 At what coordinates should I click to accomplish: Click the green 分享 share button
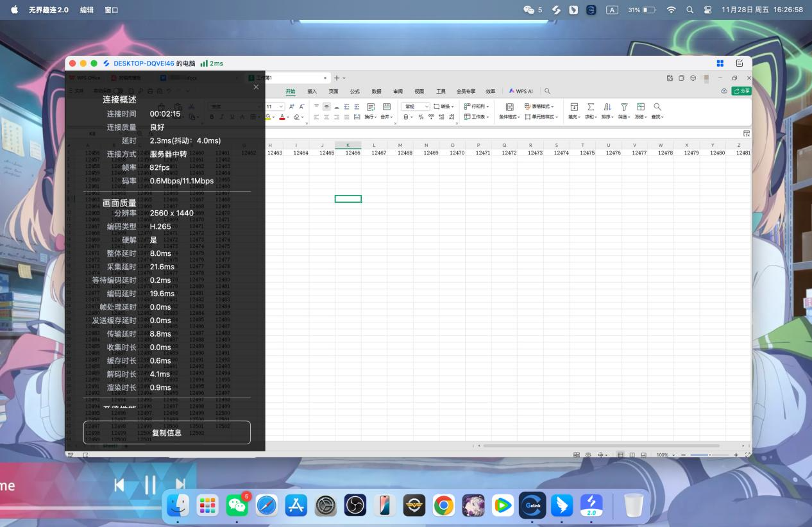tap(741, 91)
